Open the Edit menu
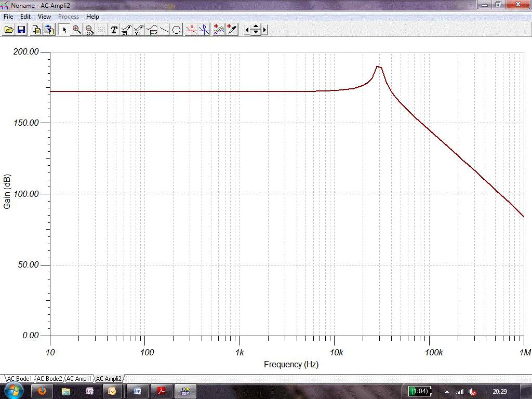532x399 pixels. pyautogui.click(x=25, y=16)
